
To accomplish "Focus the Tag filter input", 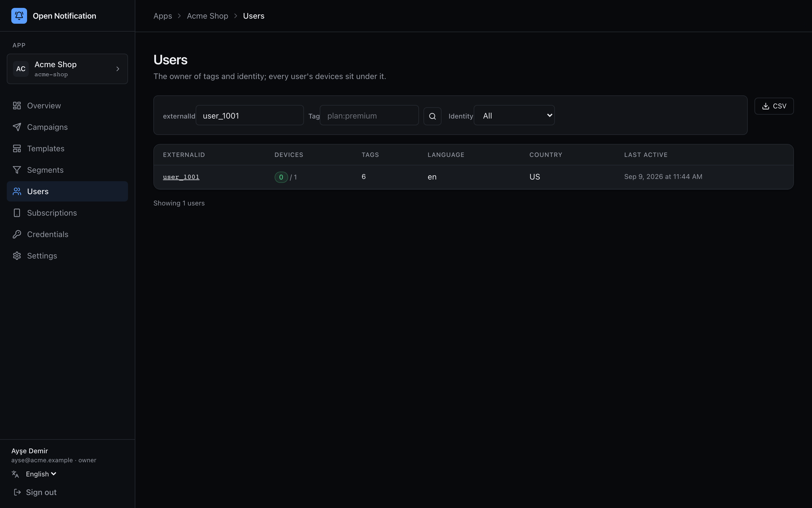I will click(x=369, y=115).
